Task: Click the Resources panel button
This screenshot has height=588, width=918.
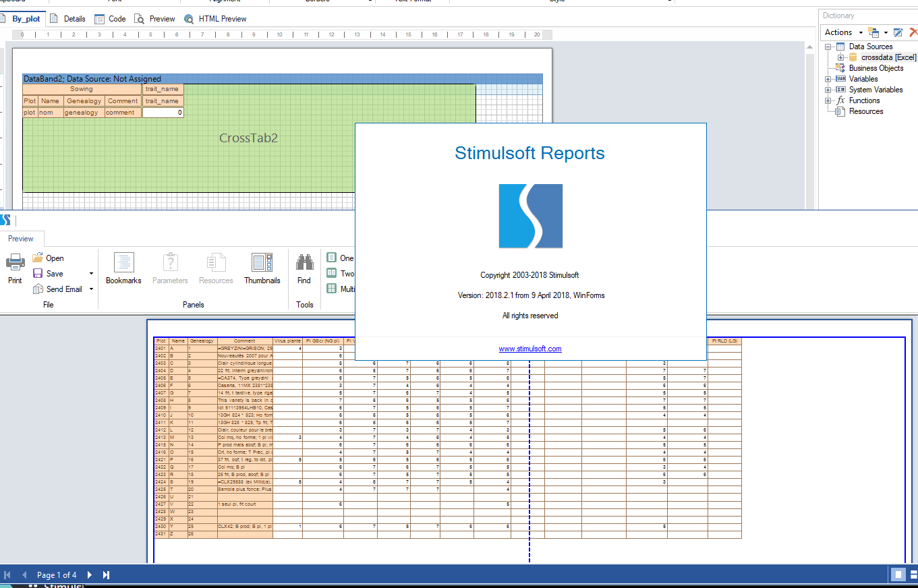Action: (216, 268)
